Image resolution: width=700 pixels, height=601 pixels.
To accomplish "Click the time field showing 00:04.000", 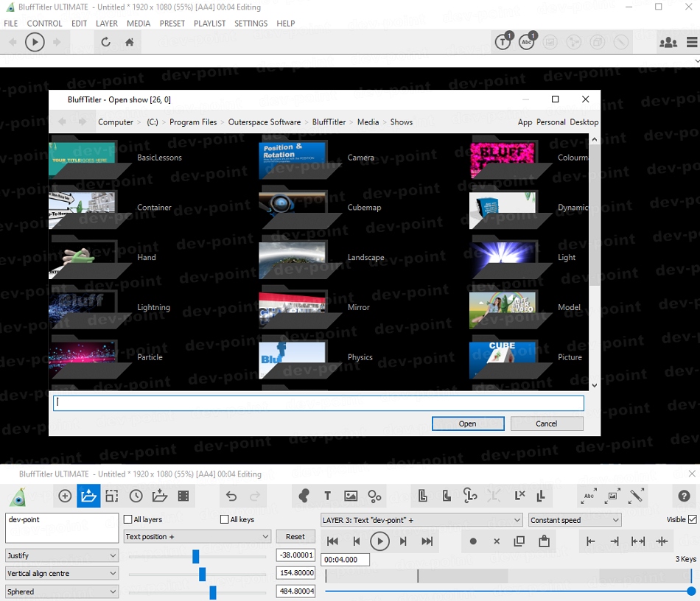I will tap(345, 560).
